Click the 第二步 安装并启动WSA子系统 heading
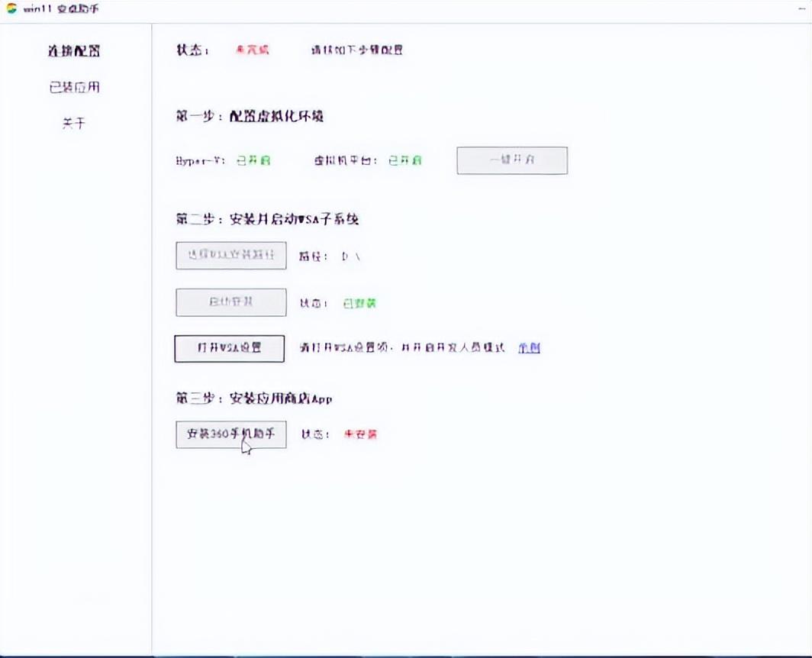The image size is (812, 658). [x=266, y=219]
